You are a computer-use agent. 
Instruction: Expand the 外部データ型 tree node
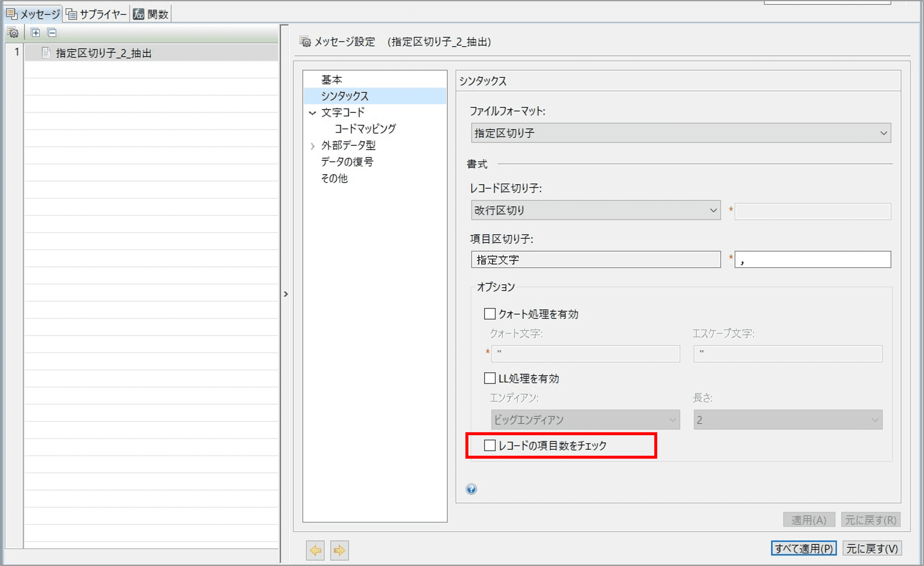tap(312, 146)
